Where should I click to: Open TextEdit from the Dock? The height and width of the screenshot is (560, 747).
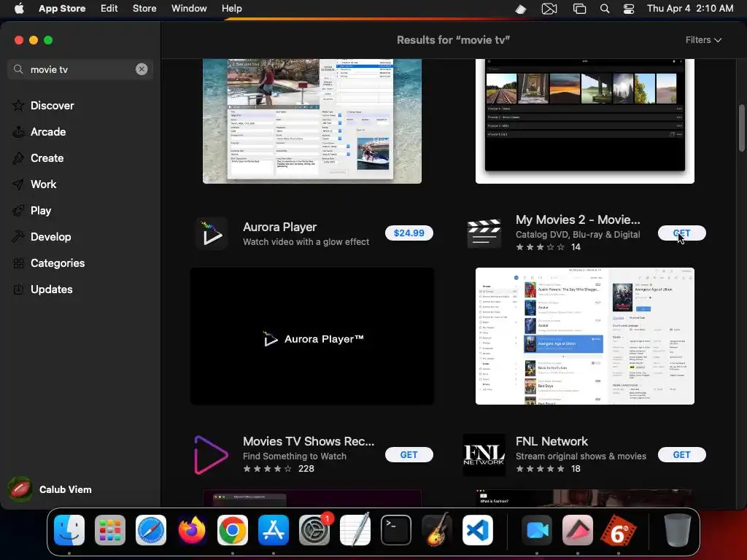click(x=355, y=530)
